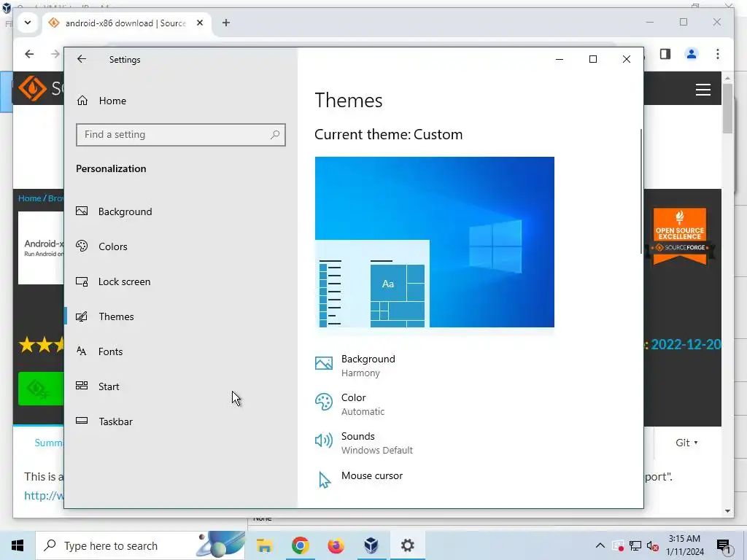747x560 pixels.
Task: Open Windows Start menu
Action: pyautogui.click(x=18, y=545)
